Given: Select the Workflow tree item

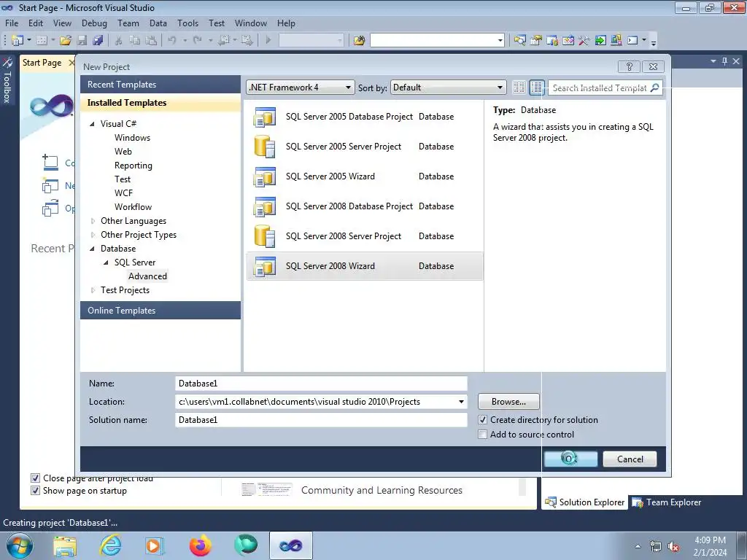Looking at the screenshot, I should 133,207.
